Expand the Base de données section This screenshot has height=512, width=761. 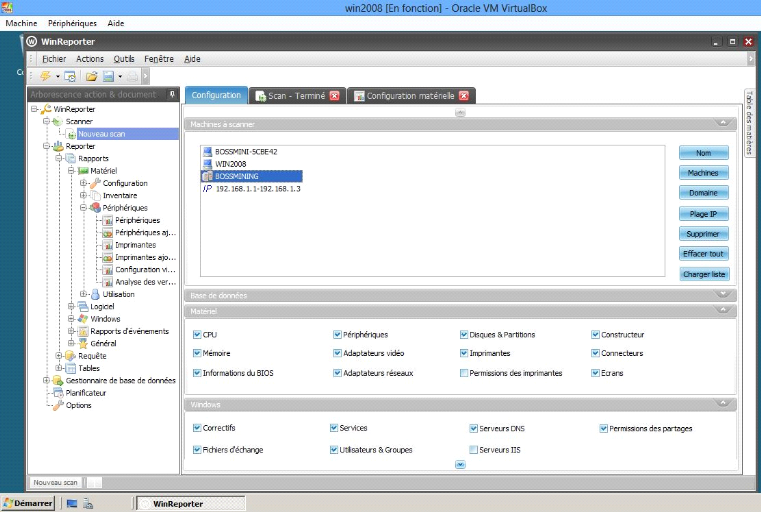(723, 295)
